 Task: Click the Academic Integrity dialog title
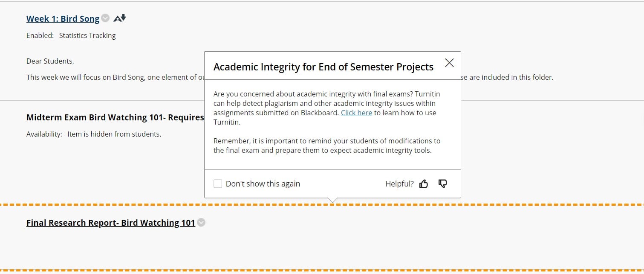(x=323, y=67)
